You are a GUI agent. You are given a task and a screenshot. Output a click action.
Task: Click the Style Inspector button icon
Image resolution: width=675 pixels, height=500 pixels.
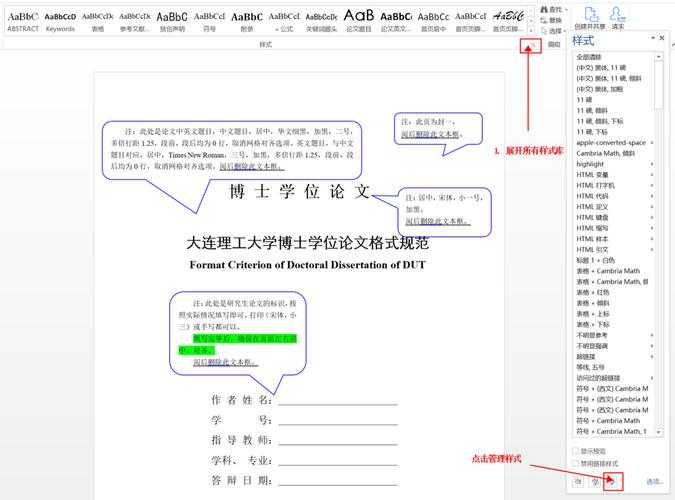(x=595, y=481)
